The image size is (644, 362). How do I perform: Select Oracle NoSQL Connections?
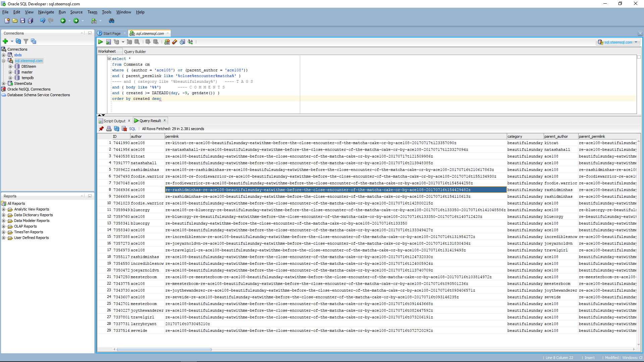pyautogui.click(x=29, y=89)
